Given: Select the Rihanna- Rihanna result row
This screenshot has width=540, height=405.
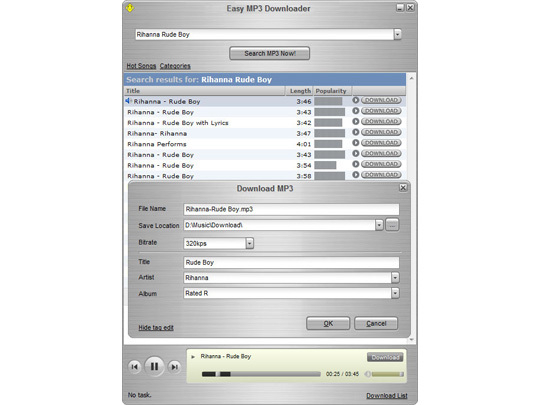Looking at the screenshot, I should [264, 133].
